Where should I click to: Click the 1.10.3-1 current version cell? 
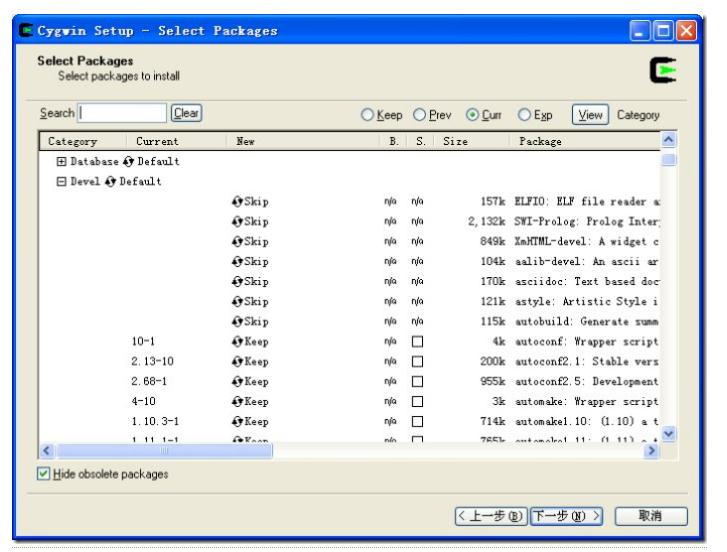click(x=155, y=421)
